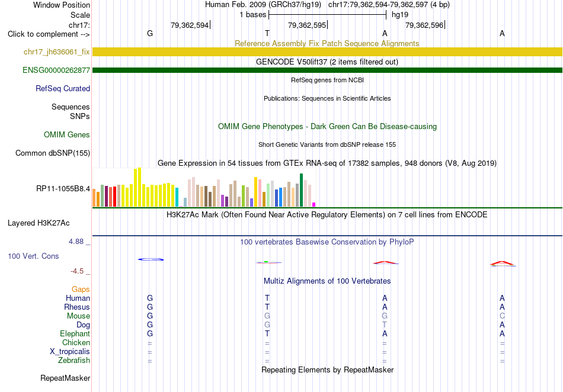Click the OMIM Gene Phenotypes track title

click(x=328, y=126)
